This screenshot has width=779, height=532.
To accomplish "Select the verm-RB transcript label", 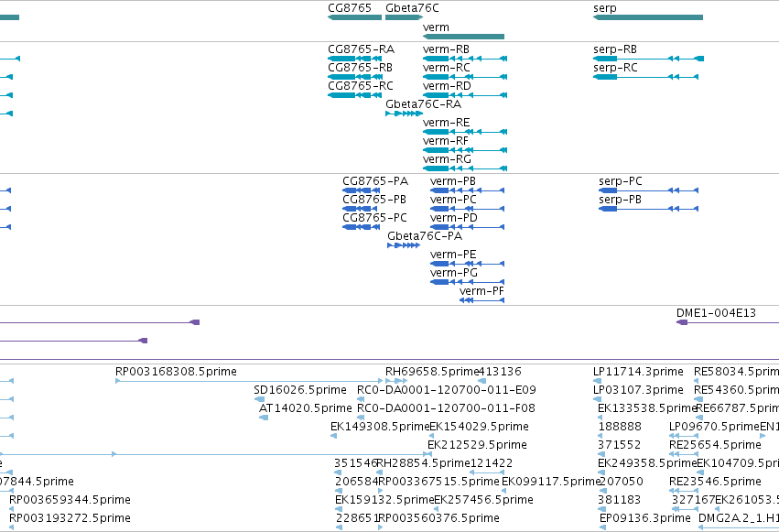I will coord(446,49).
